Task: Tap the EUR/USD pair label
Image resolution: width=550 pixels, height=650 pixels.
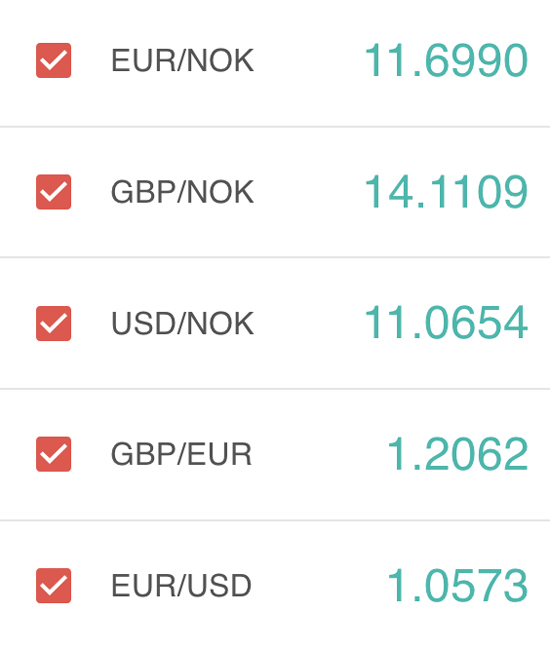Action: click(182, 585)
